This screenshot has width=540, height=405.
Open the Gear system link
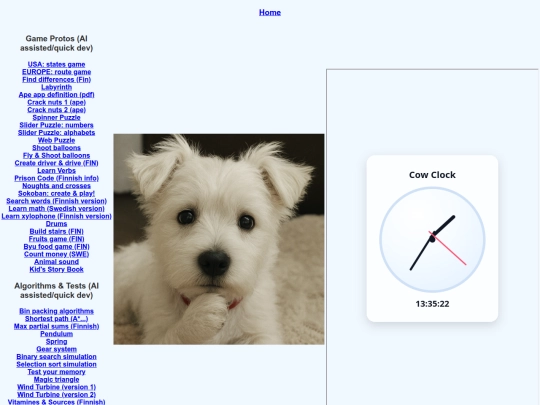pyautogui.click(x=56, y=349)
